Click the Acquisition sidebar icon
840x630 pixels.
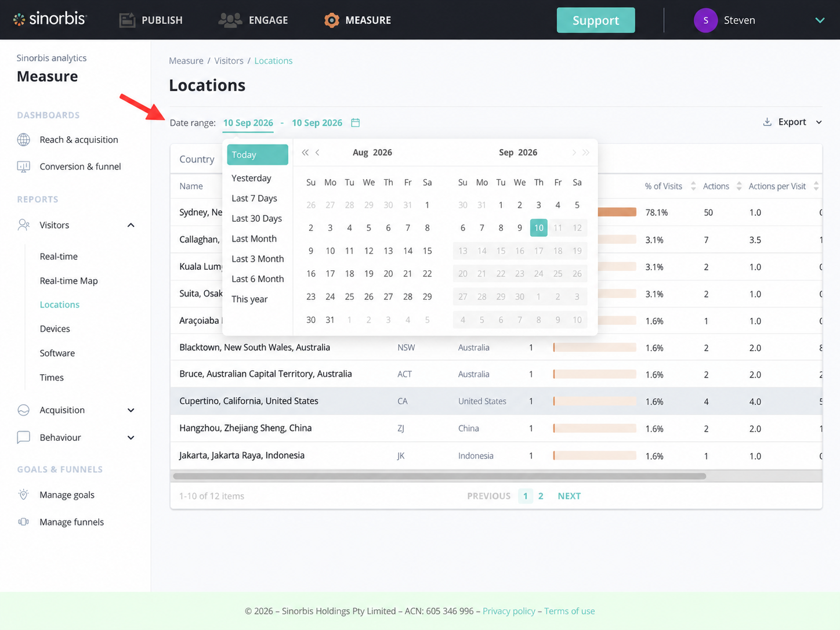[x=24, y=410]
